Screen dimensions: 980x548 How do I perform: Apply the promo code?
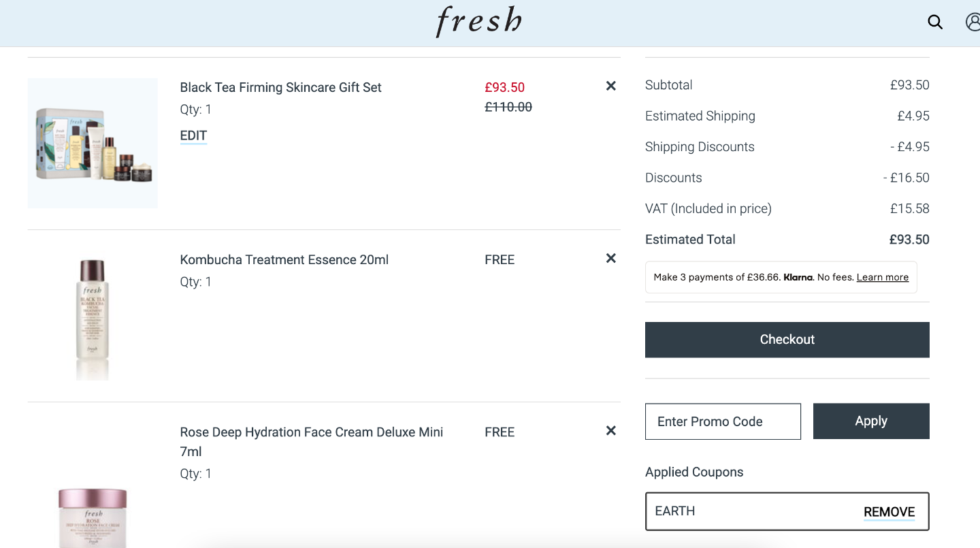pyautogui.click(x=871, y=421)
